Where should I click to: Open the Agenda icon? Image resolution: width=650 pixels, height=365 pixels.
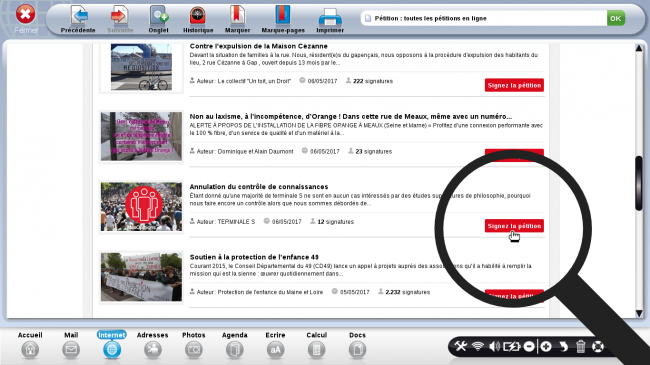(x=235, y=350)
